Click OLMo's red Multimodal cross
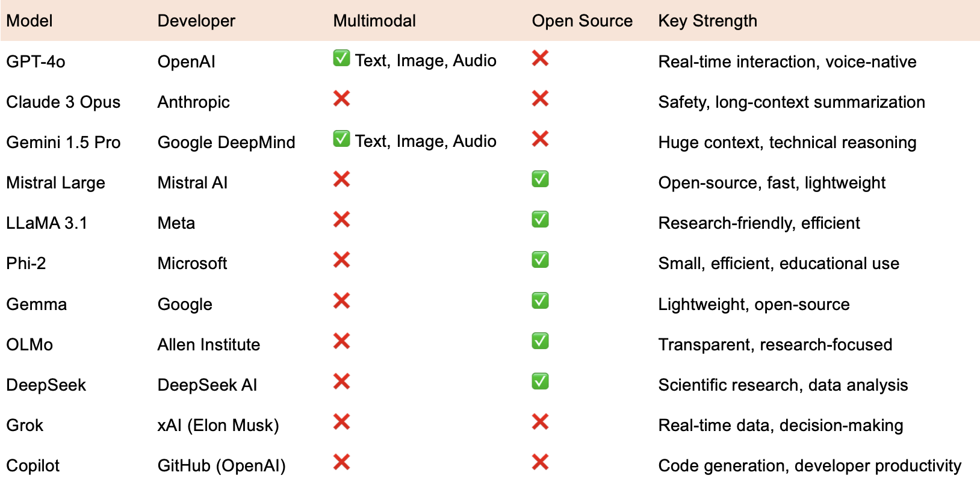The height and width of the screenshot is (484, 980). 341,341
